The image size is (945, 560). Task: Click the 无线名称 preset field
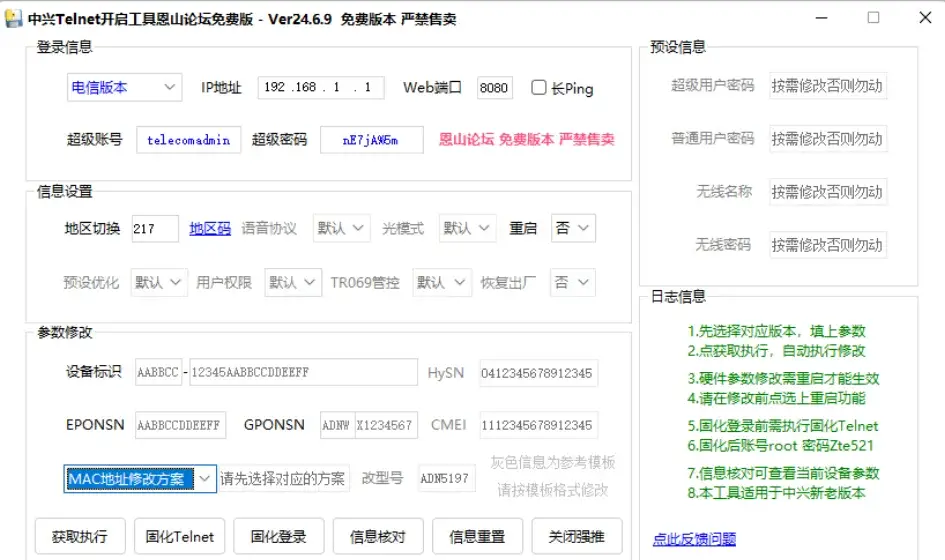(x=827, y=192)
